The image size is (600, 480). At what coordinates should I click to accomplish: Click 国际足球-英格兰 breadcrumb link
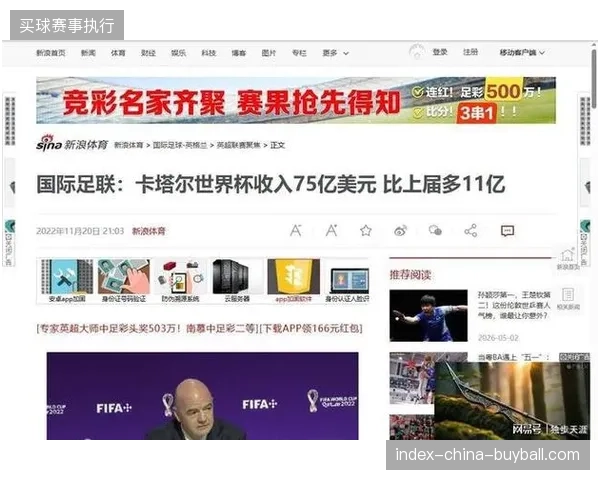click(180, 145)
